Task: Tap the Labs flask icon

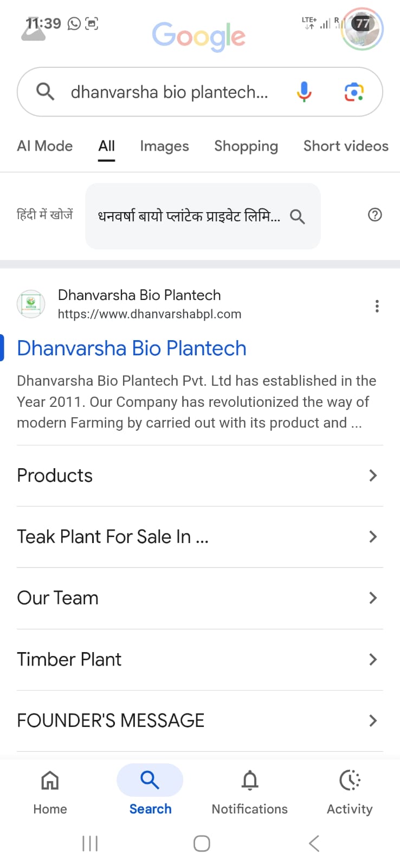Action: tap(33, 31)
